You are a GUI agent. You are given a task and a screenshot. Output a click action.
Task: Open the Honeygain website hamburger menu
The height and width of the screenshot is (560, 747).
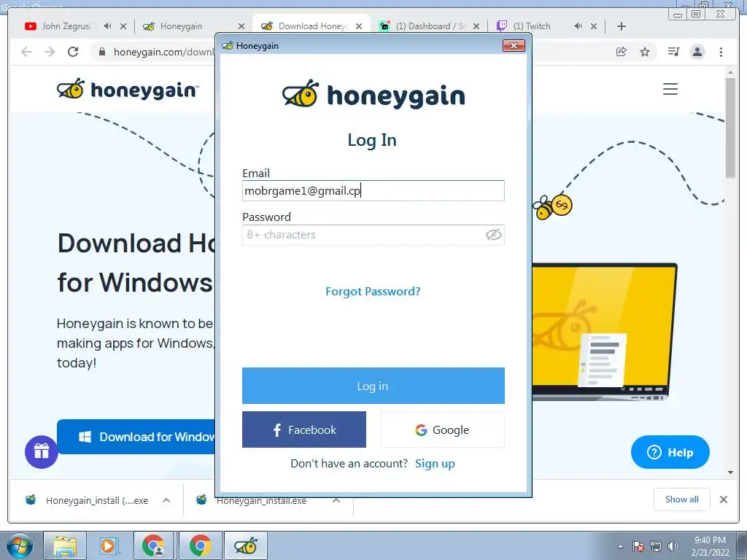pos(670,89)
